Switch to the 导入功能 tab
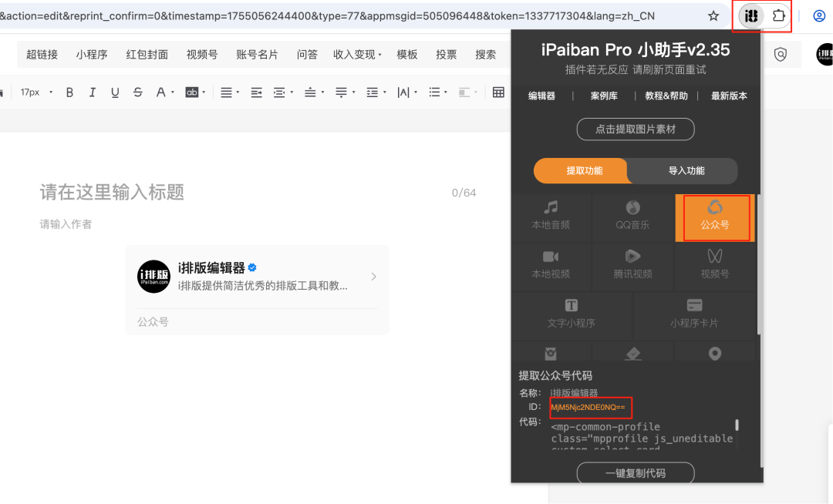The image size is (833, 504). coord(686,171)
